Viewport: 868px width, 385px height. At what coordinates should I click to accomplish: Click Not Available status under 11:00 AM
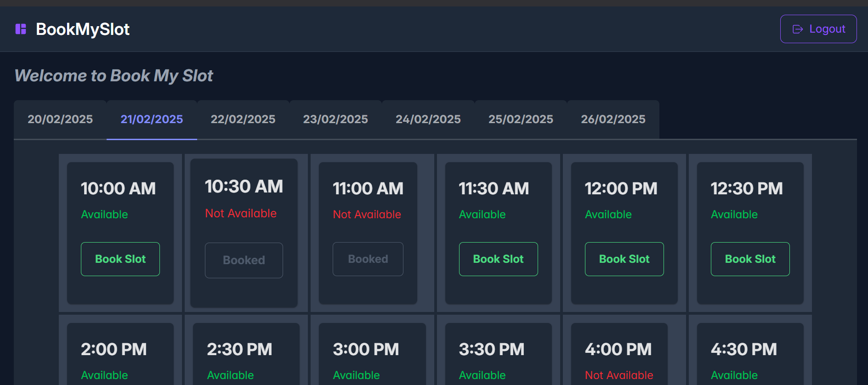tap(367, 215)
